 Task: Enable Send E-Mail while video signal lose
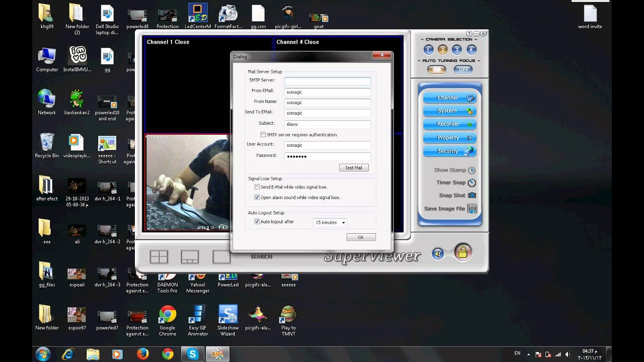(257, 187)
